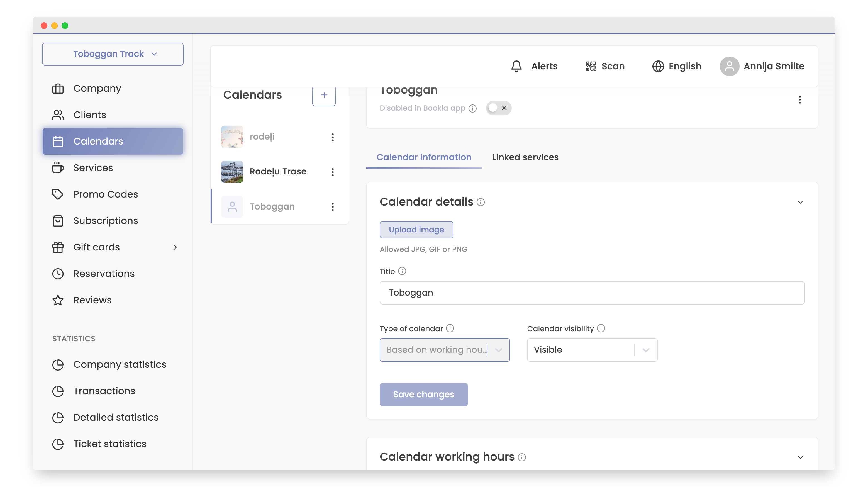Click the Upload image button
868x487 pixels.
click(416, 230)
